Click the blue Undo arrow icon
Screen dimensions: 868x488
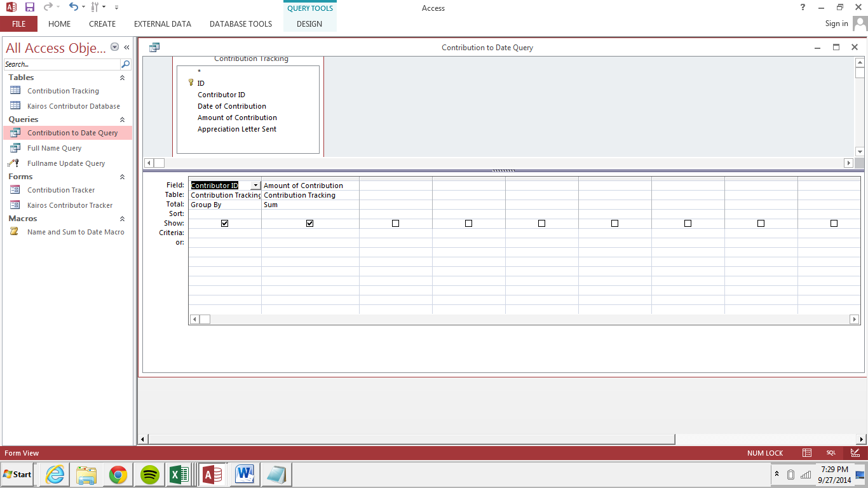point(73,8)
